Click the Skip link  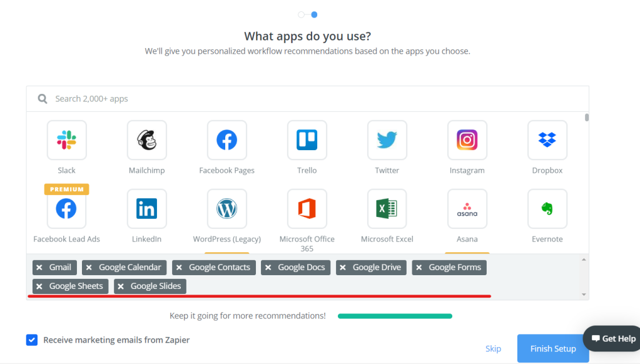click(x=493, y=348)
